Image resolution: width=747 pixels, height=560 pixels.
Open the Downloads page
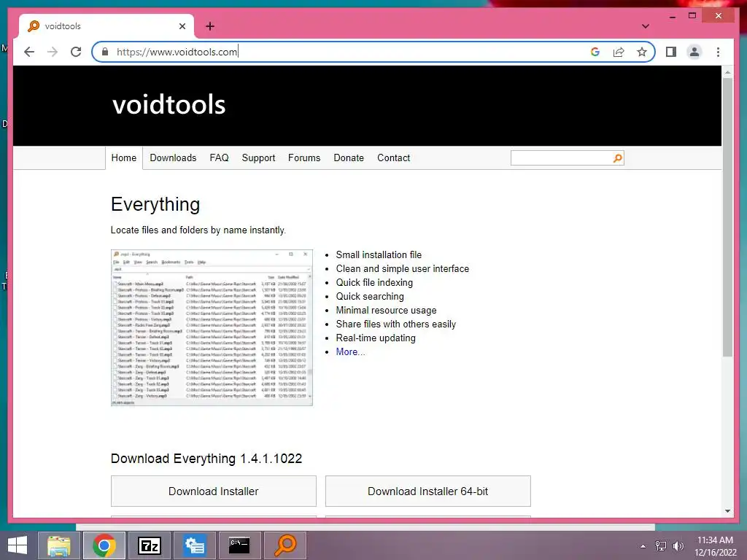coord(173,157)
